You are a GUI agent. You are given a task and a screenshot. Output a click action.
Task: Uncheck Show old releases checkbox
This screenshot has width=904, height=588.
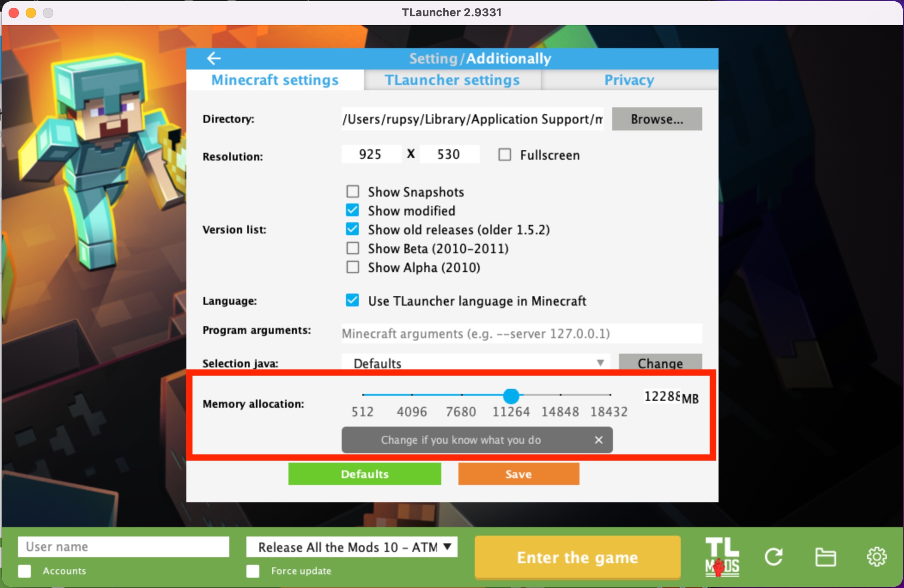[x=353, y=229]
